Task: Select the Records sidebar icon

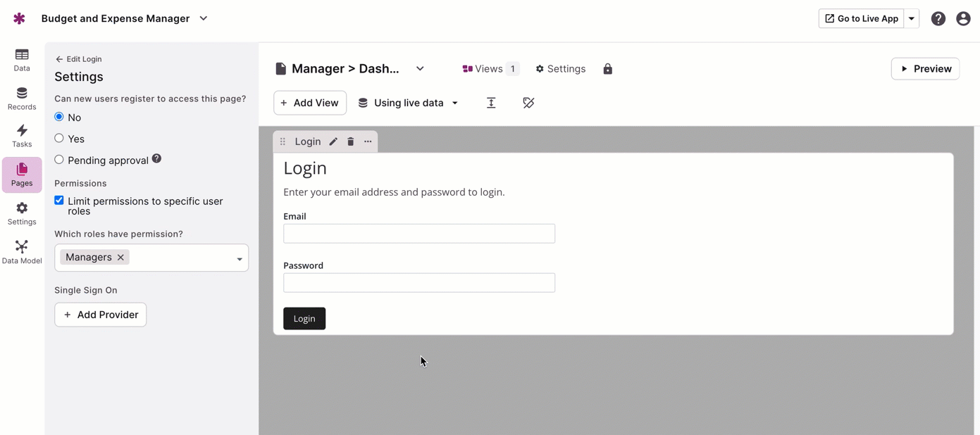Action: coord(21,98)
